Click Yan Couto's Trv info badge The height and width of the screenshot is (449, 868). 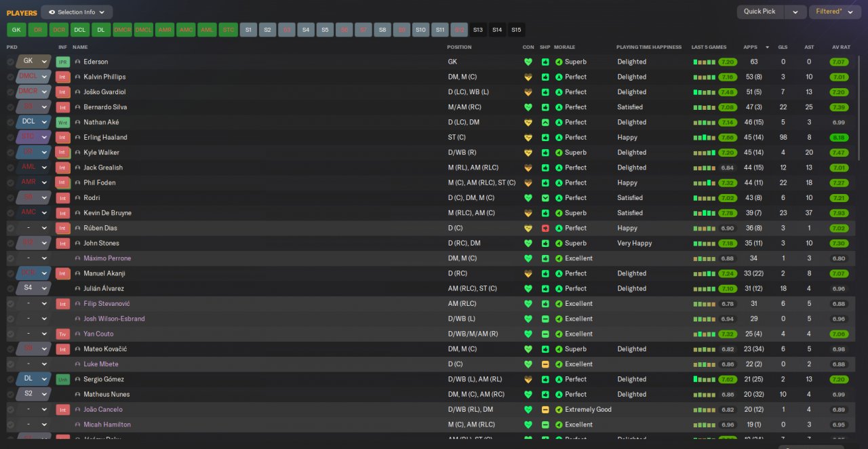[63, 334]
